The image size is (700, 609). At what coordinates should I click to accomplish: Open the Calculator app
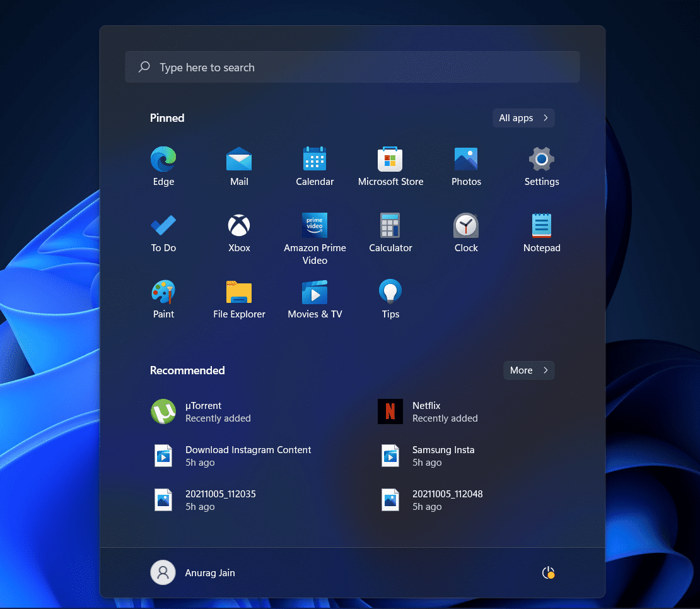(390, 226)
